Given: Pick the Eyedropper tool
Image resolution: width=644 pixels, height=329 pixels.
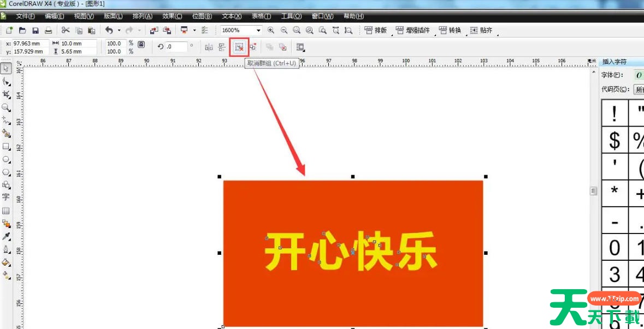Looking at the screenshot, I should pos(6,236).
